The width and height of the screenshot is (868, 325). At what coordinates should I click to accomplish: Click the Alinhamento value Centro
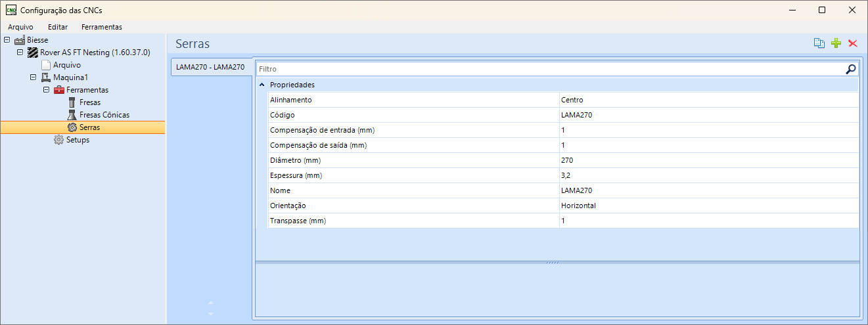708,100
